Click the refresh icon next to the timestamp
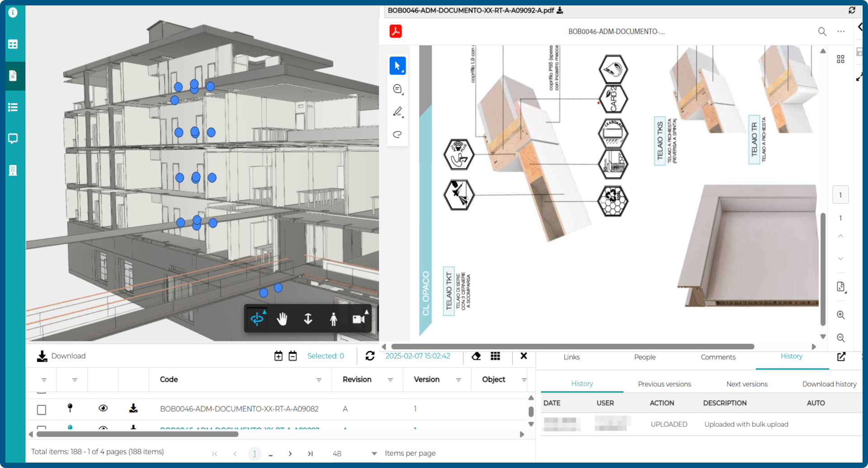The image size is (868, 468). pos(370,356)
